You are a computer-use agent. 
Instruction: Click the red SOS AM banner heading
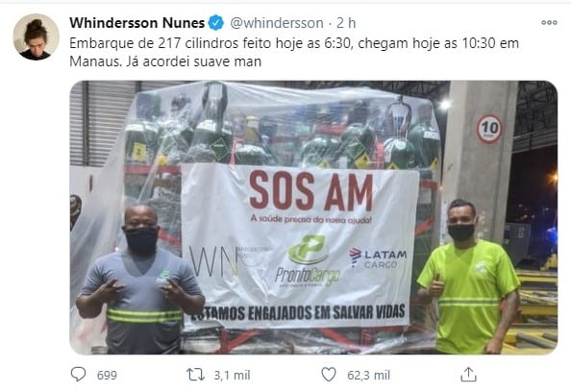tap(311, 192)
